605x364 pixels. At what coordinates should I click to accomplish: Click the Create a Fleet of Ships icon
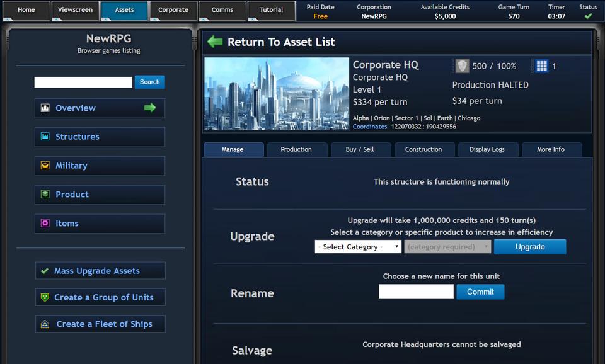click(x=45, y=324)
